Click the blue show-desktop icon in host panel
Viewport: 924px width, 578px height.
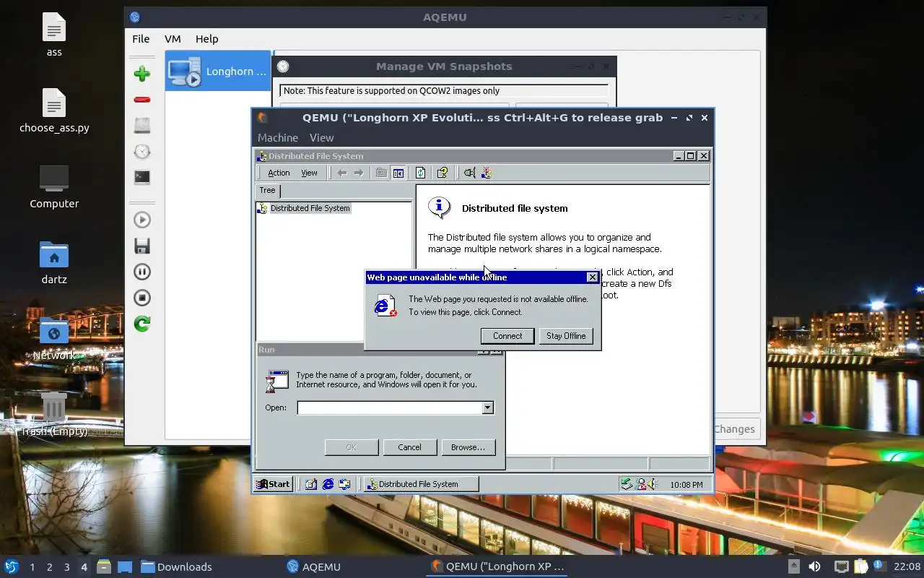pyautogui.click(x=124, y=566)
